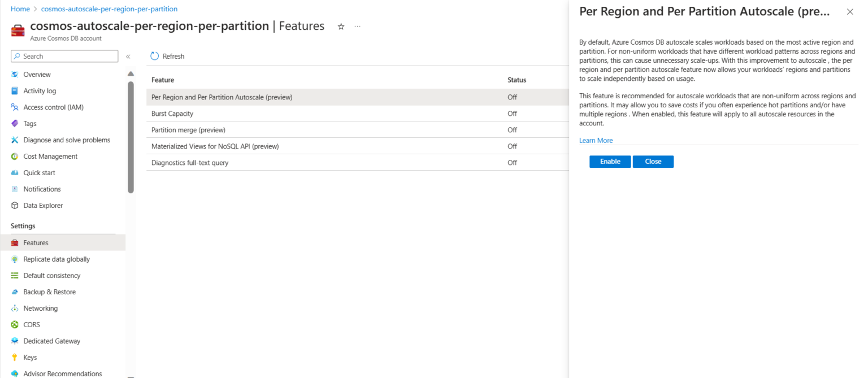Viewport: 868px width, 378px height.
Task: Open the Learn More link
Action: tap(595, 140)
